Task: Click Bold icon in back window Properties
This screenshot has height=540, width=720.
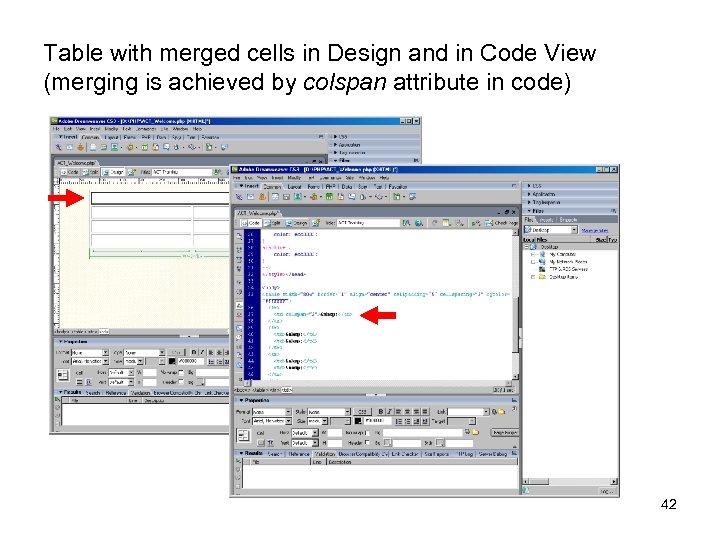Action: point(194,352)
